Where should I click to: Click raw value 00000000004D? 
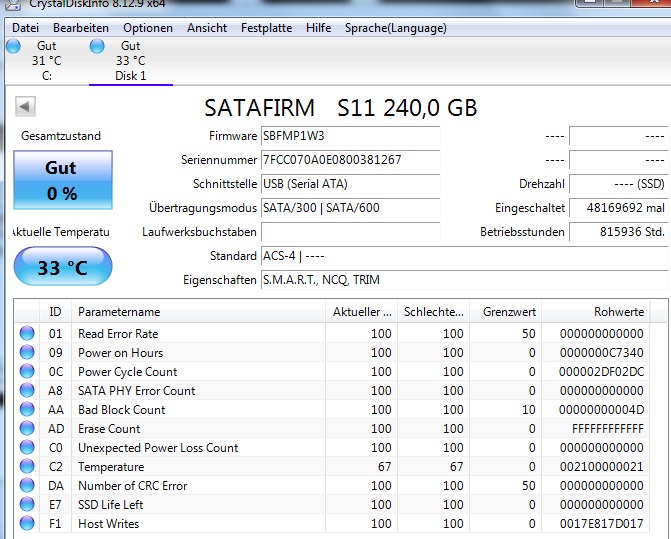(601, 410)
